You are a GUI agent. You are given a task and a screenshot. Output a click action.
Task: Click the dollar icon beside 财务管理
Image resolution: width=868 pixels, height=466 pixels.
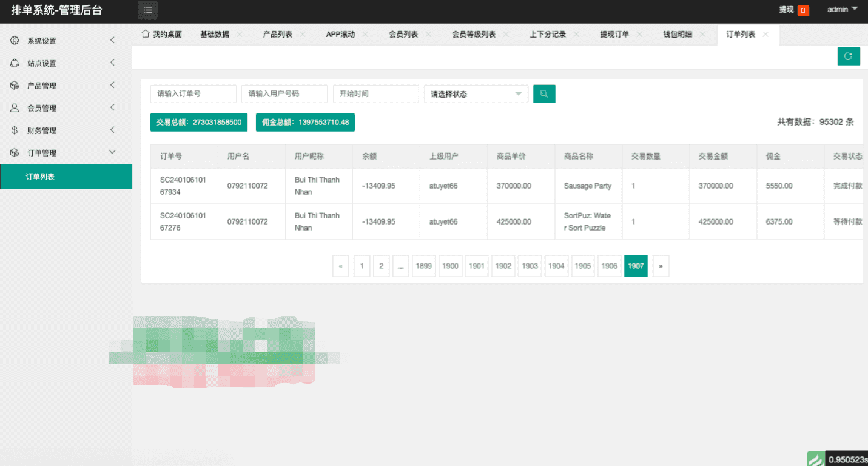(15, 130)
